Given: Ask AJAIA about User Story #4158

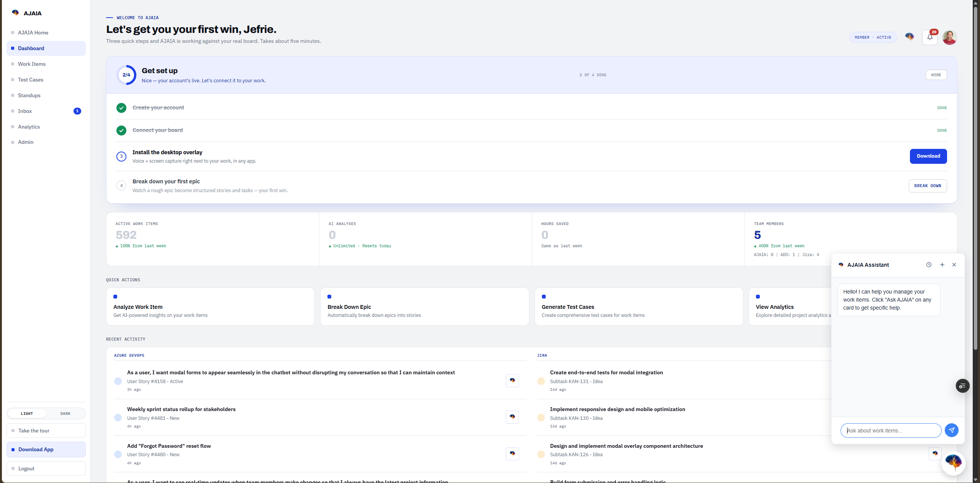Looking at the screenshot, I should point(512,381).
